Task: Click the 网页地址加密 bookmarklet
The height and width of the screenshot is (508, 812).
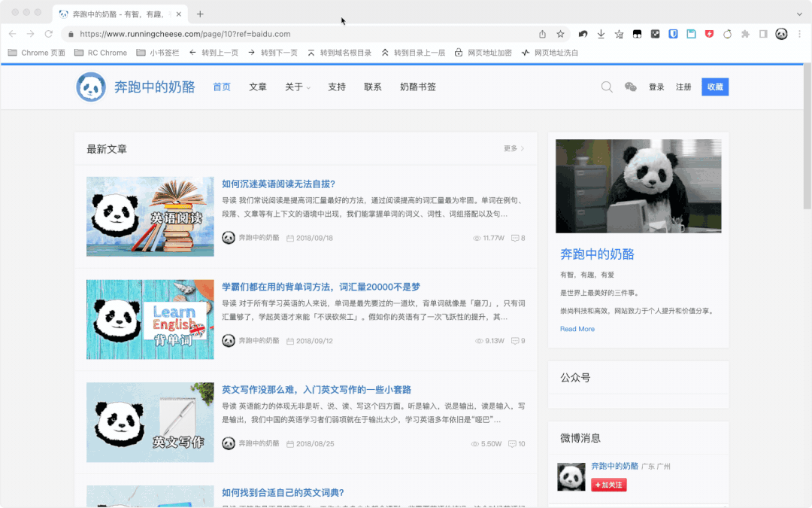Action: (x=483, y=53)
